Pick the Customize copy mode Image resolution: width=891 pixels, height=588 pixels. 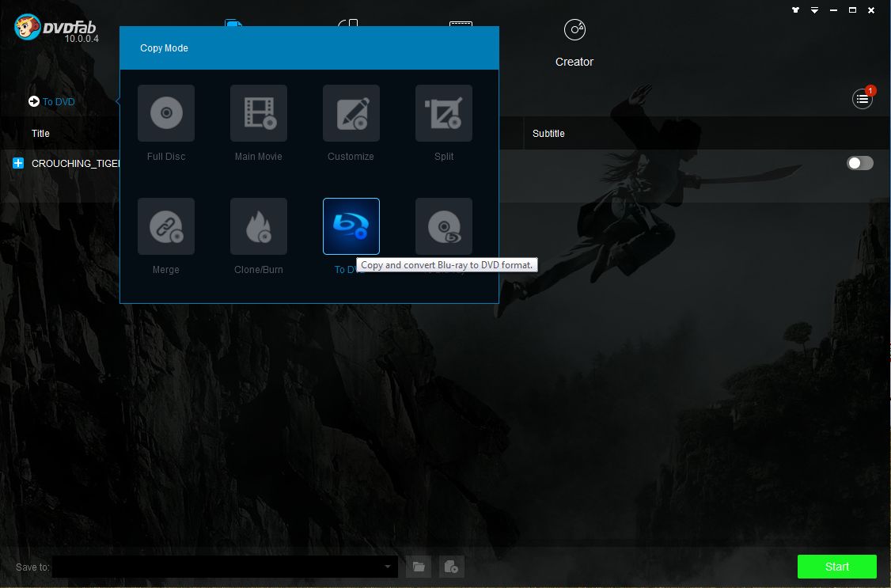(x=351, y=113)
